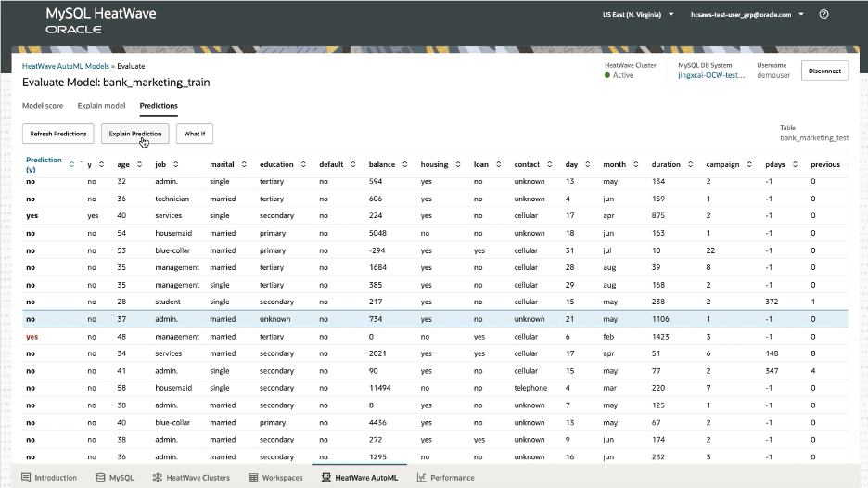This screenshot has width=868, height=488.
Task: Sort by age column arrows
Action: pos(139,164)
